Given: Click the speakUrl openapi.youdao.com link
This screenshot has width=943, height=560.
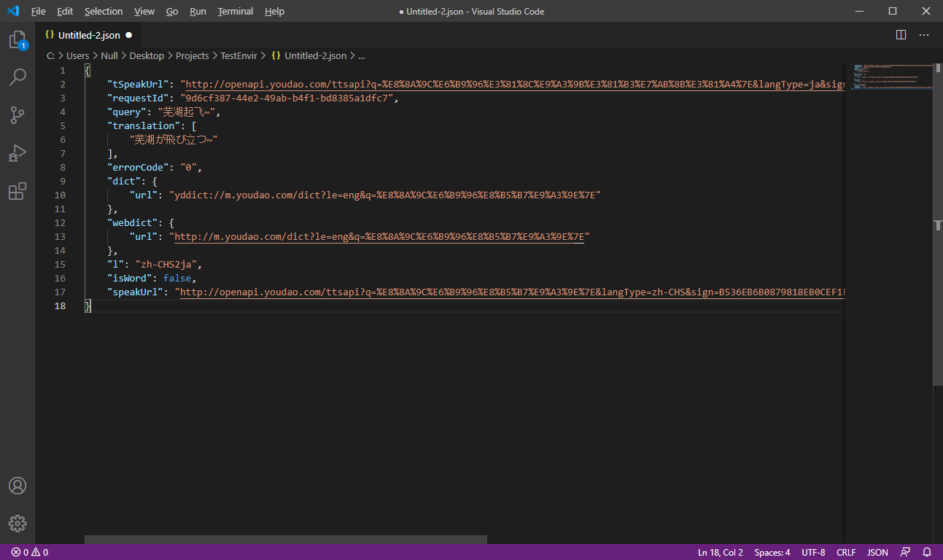Looking at the screenshot, I should 512,292.
